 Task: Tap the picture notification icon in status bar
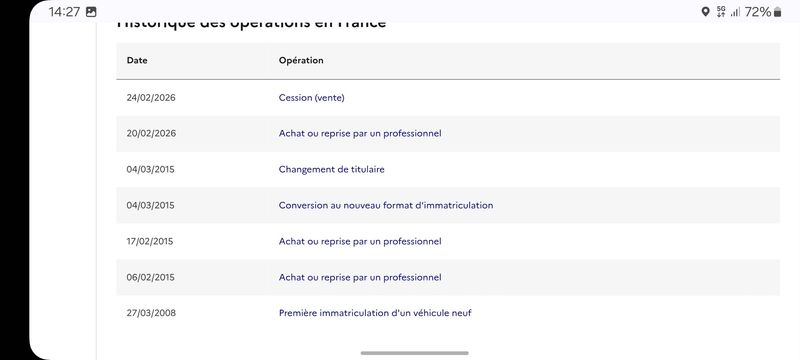[x=91, y=12]
